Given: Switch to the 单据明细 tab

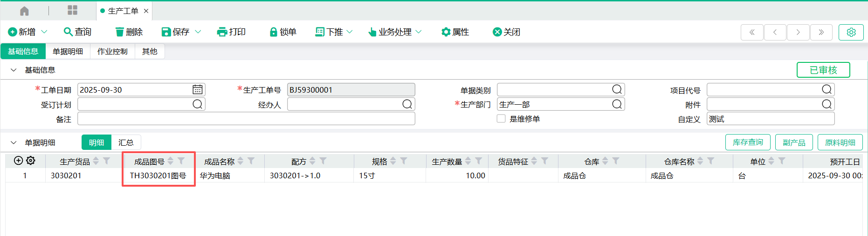Looking at the screenshot, I should pyautogui.click(x=68, y=51).
